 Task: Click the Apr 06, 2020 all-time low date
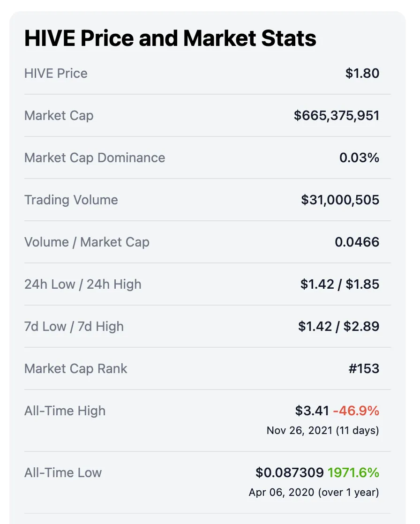(281, 492)
